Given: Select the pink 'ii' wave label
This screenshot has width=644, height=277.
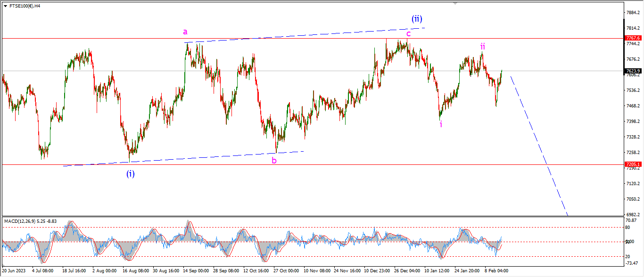Looking at the screenshot, I should pyautogui.click(x=483, y=46).
